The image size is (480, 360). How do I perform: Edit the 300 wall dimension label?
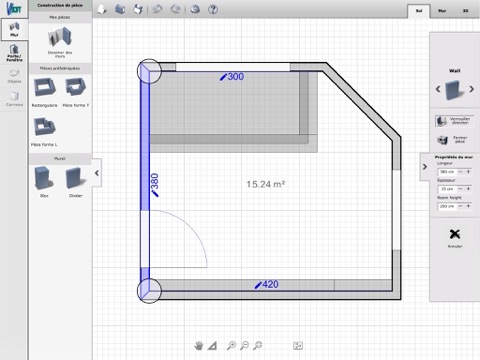coord(232,77)
